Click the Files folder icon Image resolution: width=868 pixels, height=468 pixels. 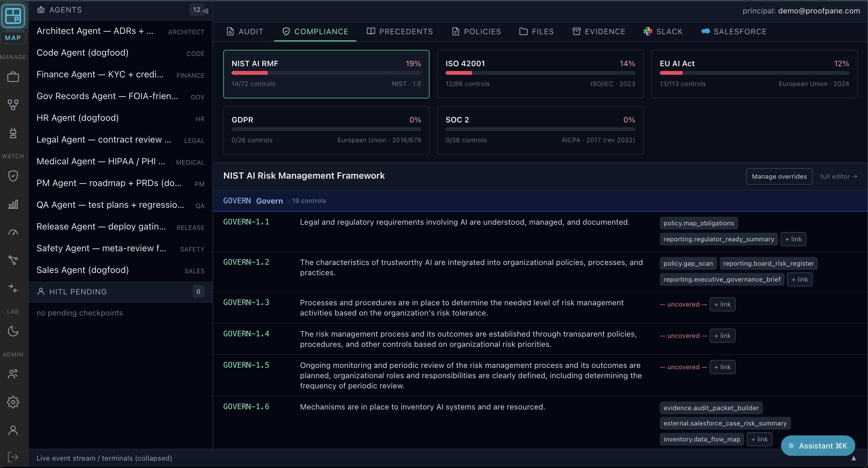click(523, 31)
